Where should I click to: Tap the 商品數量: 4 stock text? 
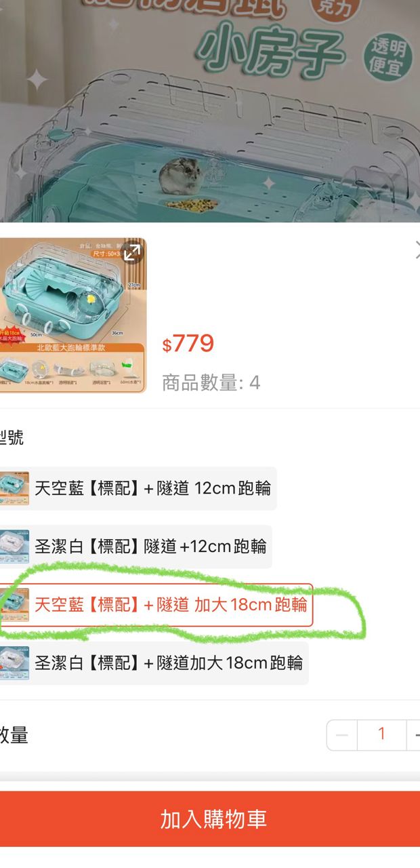[x=211, y=383]
